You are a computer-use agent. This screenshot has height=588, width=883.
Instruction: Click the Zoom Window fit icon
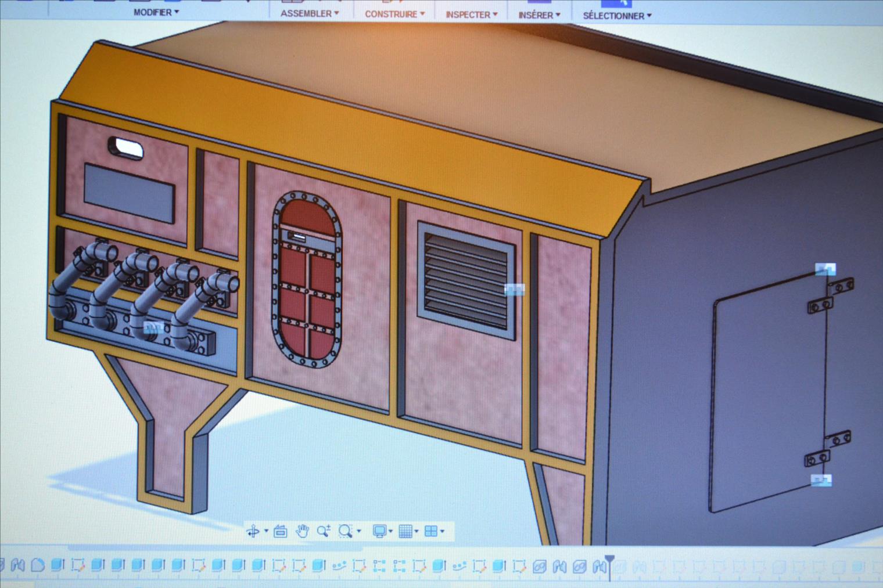click(x=346, y=531)
